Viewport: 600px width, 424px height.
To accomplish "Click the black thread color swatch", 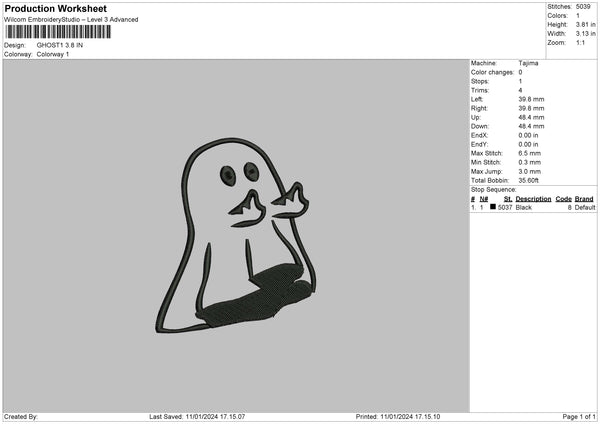I will coord(493,207).
